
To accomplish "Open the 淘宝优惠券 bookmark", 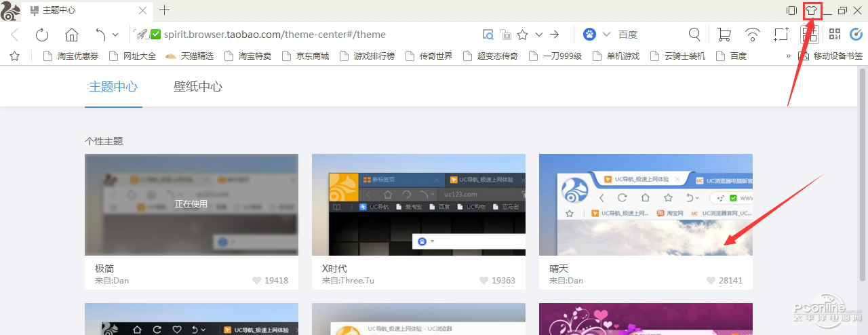I will point(71,56).
